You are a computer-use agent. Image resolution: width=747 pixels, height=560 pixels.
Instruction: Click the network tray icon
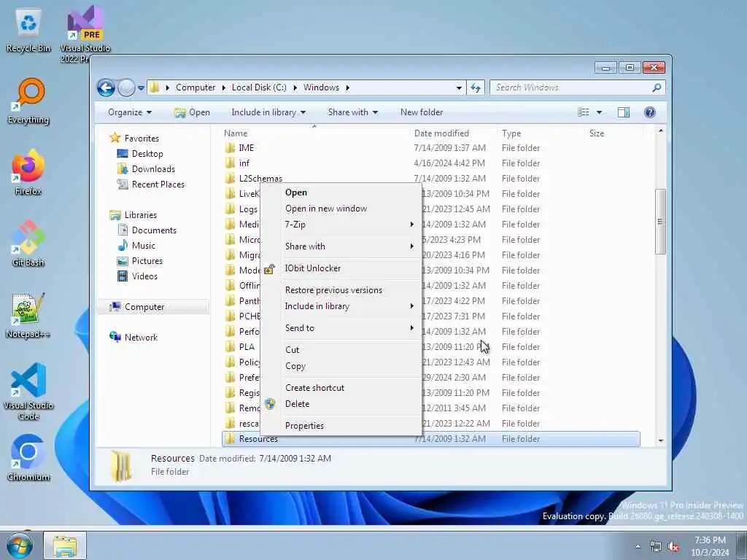[x=656, y=547]
